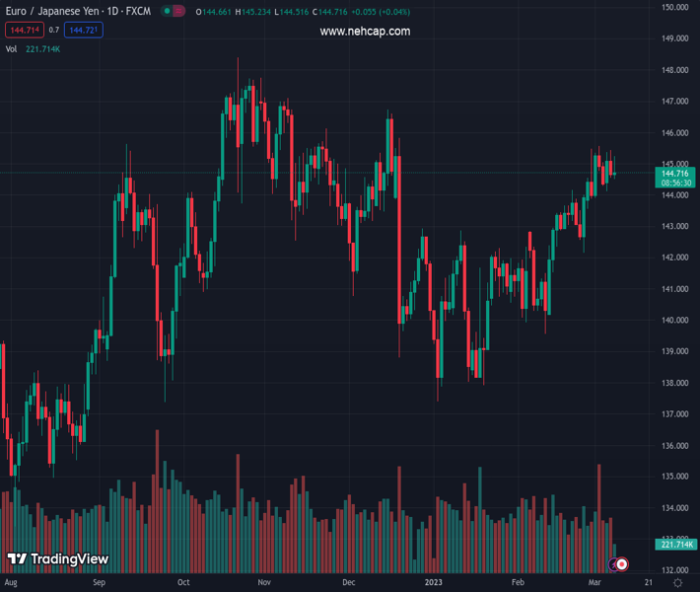Click the 2023 marker on time axis
Image resolution: width=700 pixels, height=592 pixels.
pyautogui.click(x=432, y=583)
